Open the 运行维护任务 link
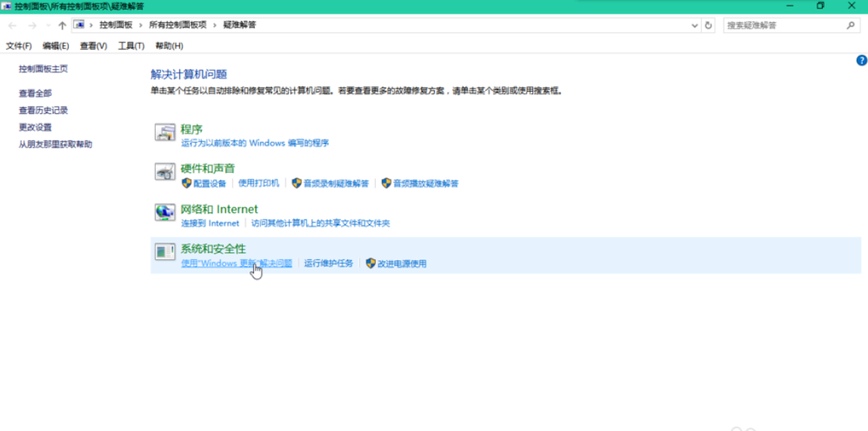Image resolution: width=868 pixels, height=431 pixels. pyautogui.click(x=328, y=264)
